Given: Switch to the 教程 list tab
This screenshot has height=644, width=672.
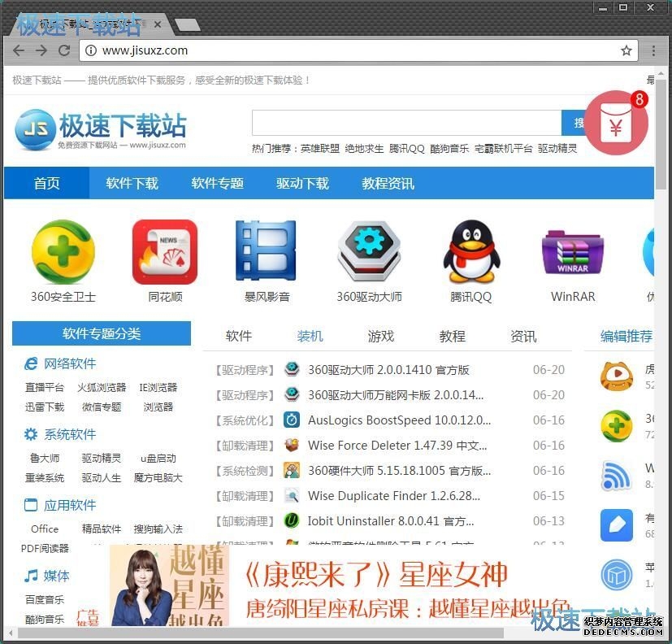Looking at the screenshot, I should (x=452, y=336).
